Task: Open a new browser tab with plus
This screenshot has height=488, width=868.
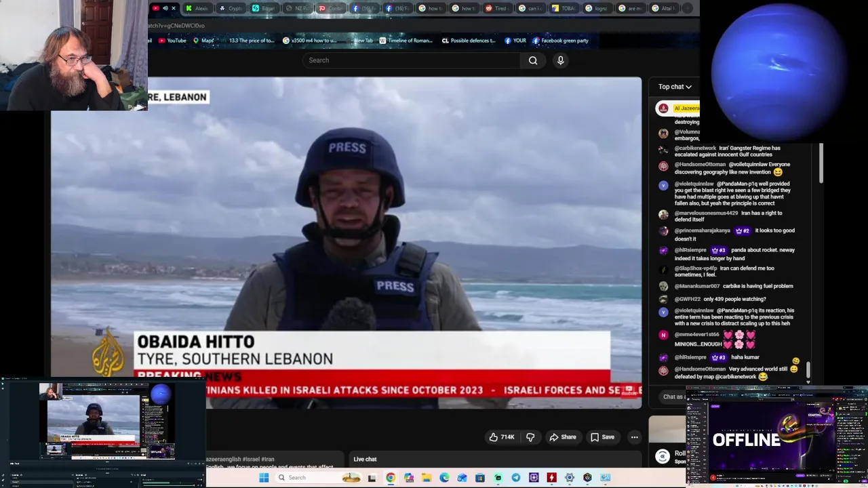Action: click(688, 8)
